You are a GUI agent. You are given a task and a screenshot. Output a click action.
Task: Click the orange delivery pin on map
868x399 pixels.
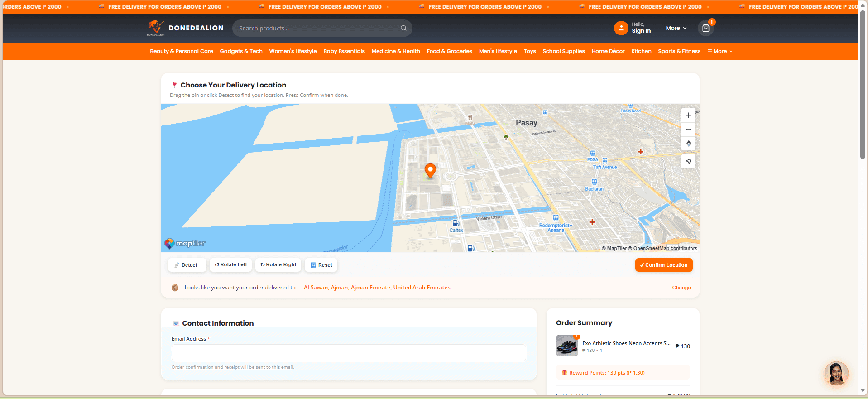click(430, 171)
